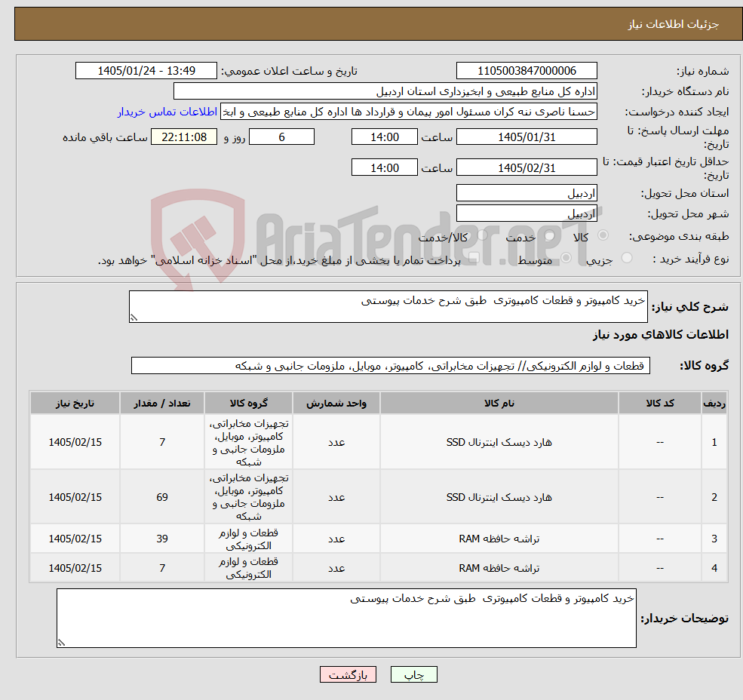Click the تعداد / مقدار column header

point(162,403)
